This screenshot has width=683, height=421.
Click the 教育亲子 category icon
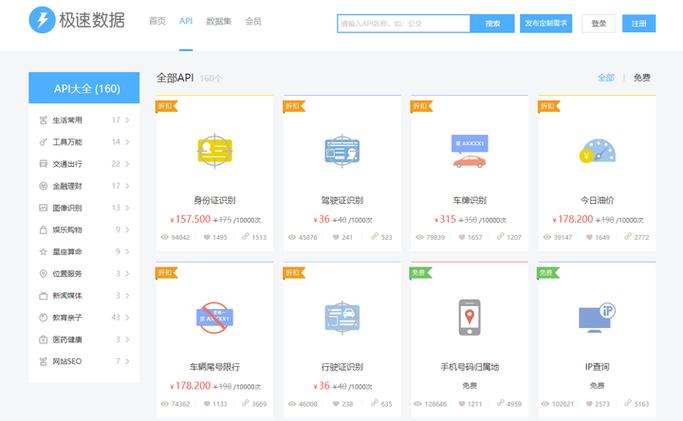tap(43, 317)
